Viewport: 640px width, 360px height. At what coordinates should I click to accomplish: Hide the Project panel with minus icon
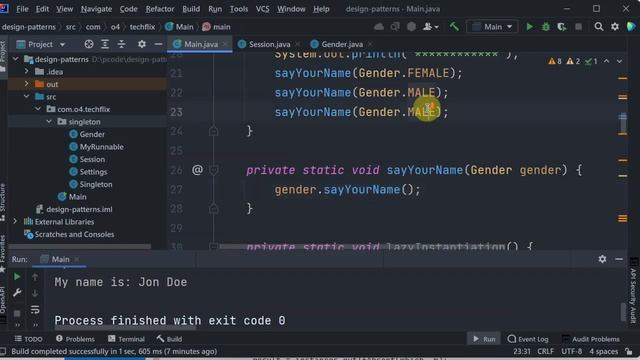pos(158,44)
